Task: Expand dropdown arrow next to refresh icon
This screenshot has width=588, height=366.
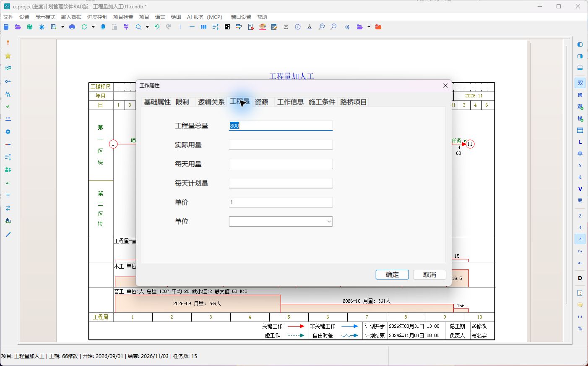Action: 93,27
